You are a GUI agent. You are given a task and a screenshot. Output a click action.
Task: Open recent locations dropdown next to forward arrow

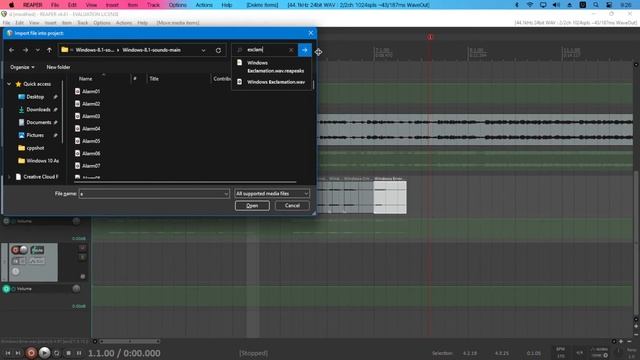tap(38, 50)
